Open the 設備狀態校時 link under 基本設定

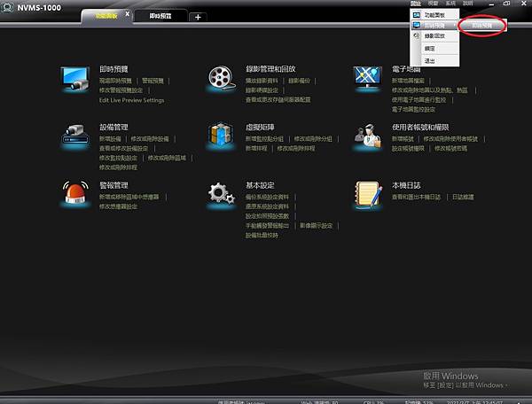point(262,235)
